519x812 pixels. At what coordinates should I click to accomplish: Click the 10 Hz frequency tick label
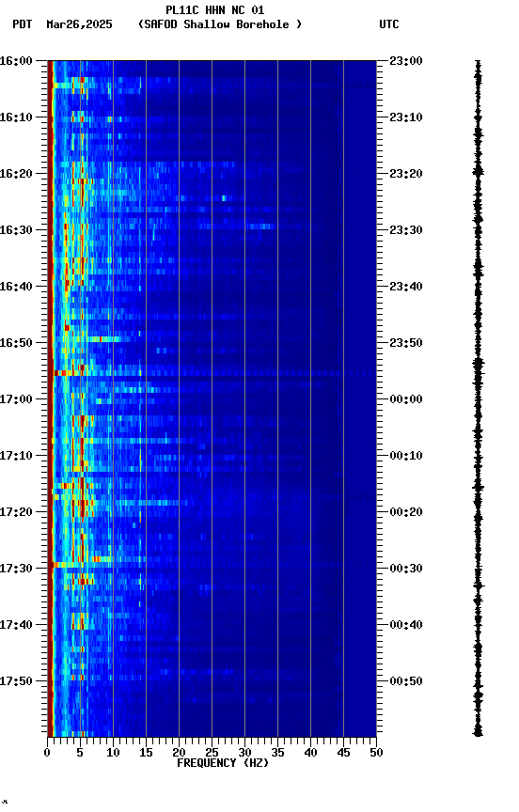(113, 753)
